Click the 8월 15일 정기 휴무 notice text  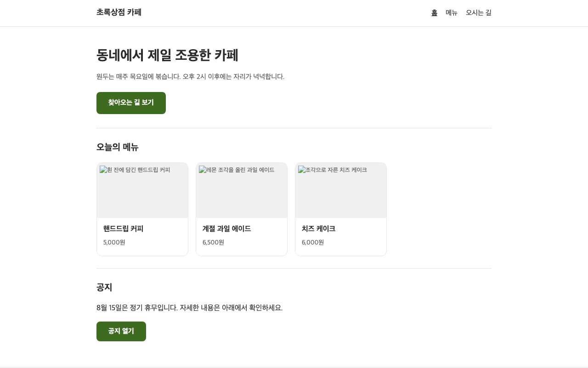point(190,308)
